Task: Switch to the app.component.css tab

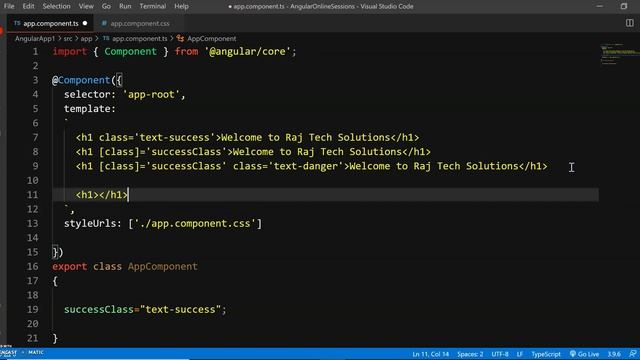Action: click(140, 23)
